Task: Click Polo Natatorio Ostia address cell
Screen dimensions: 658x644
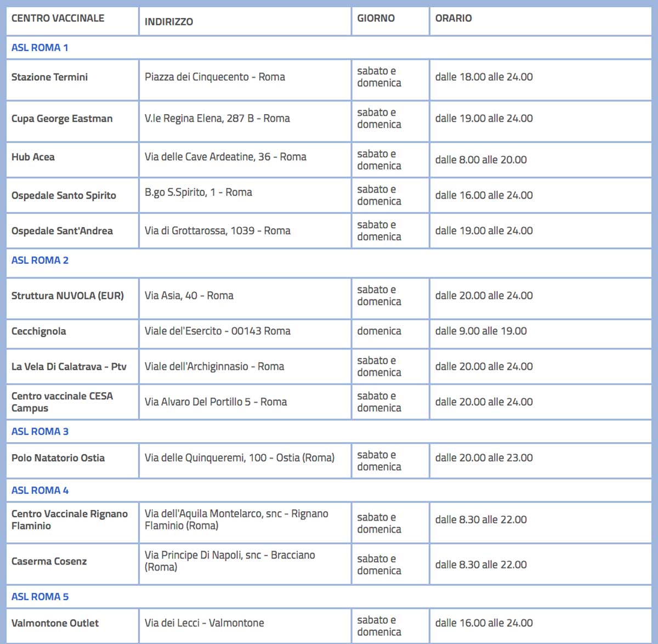Action: 245,460
